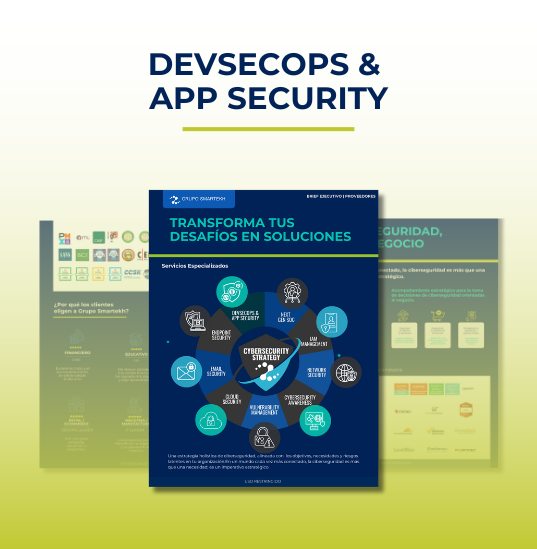Select the 'DEVSECOPS & APP SECURITY' wheel segment label
This screenshot has width=537, height=549.
point(245,315)
